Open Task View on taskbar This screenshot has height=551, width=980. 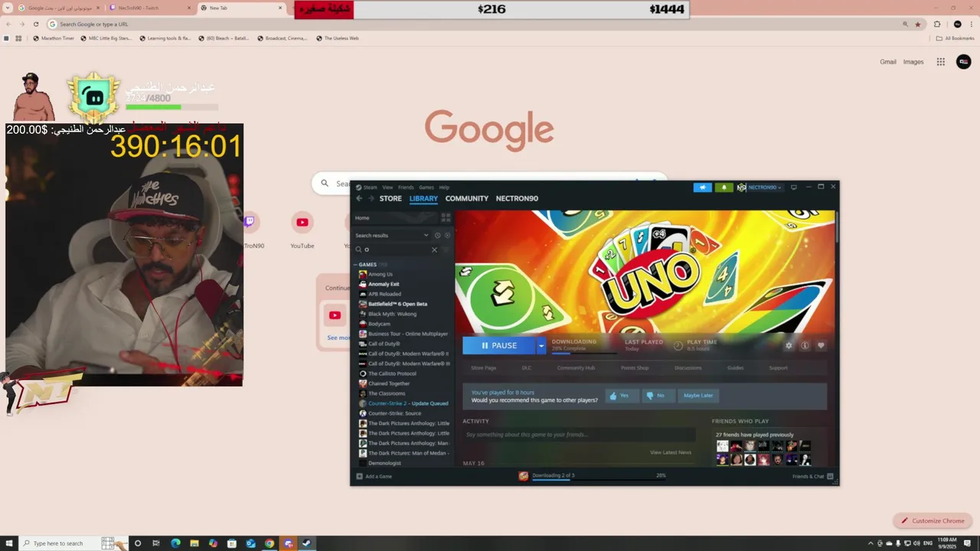click(x=156, y=543)
